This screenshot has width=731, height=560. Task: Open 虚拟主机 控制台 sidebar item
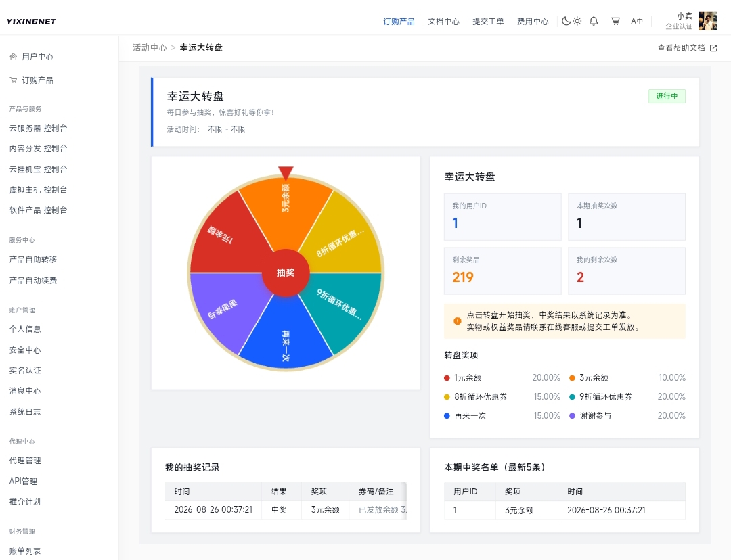click(38, 189)
